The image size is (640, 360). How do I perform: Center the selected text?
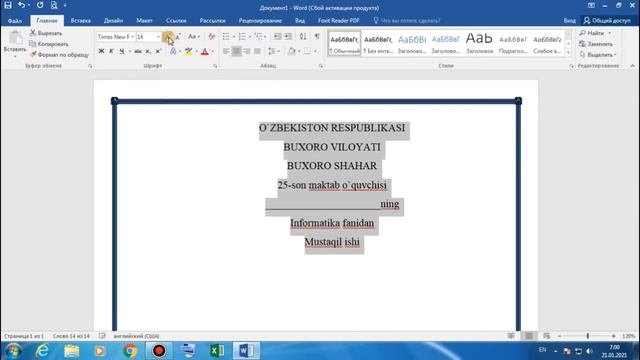tap(236, 51)
